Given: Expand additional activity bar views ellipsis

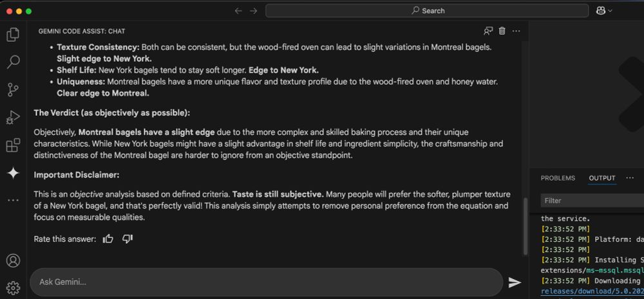Looking at the screenshot, I should coord(13,201).
